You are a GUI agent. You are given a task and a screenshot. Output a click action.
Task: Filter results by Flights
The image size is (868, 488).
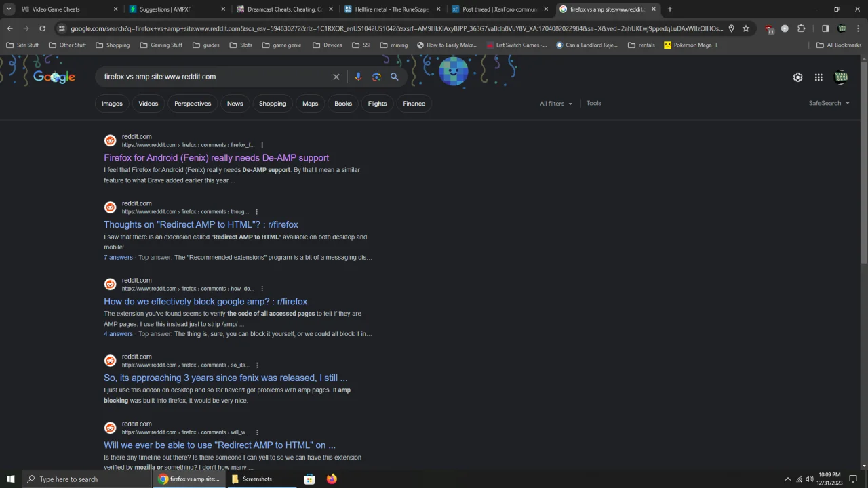(377, 104)
